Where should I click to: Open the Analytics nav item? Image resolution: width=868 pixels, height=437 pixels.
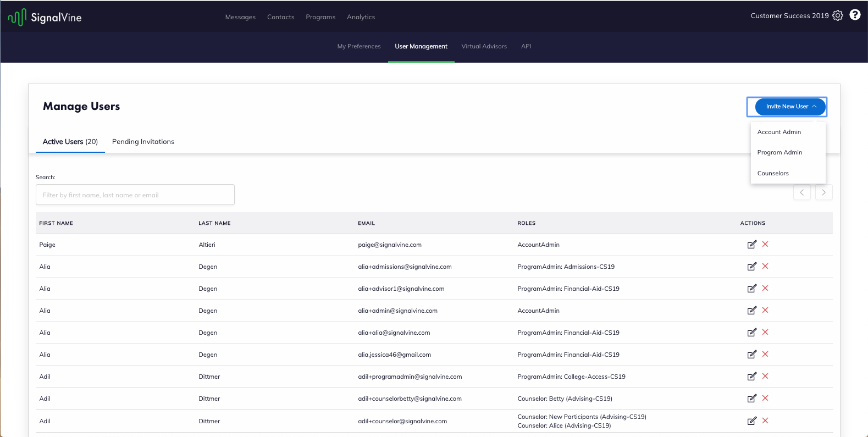tap(361, 17)
